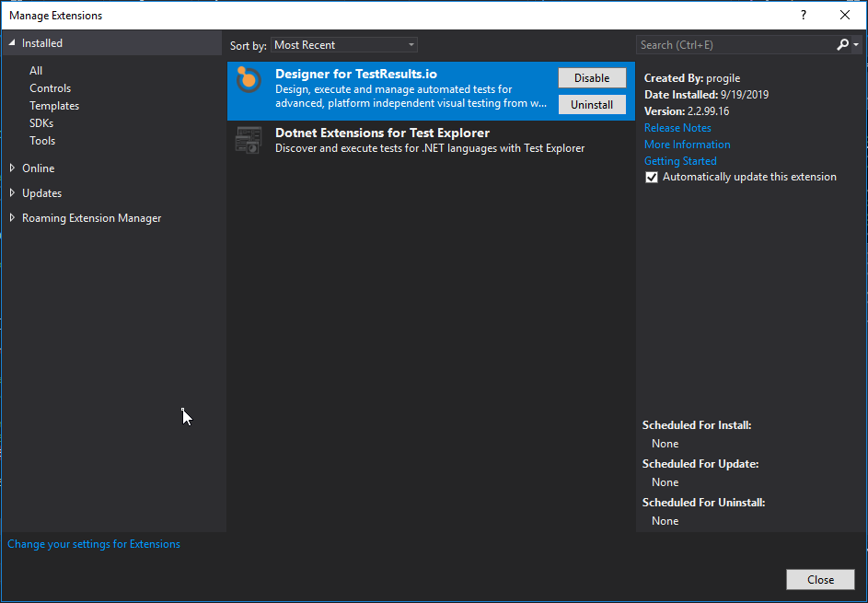
Task: Click the Scheduled For Install label
Action: pos(697,425)
